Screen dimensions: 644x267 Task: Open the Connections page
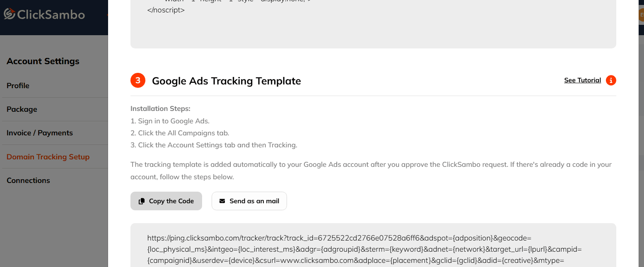coord(28,180)
